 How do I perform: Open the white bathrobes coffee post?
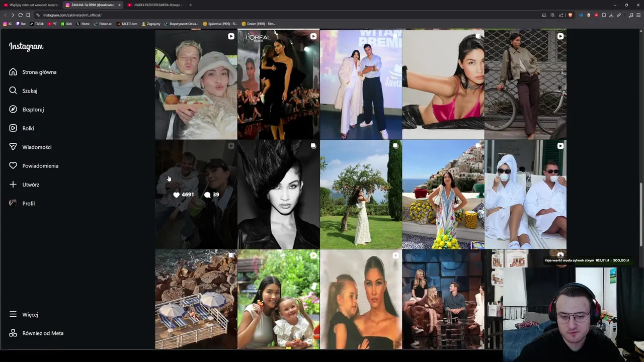point(525,194)
